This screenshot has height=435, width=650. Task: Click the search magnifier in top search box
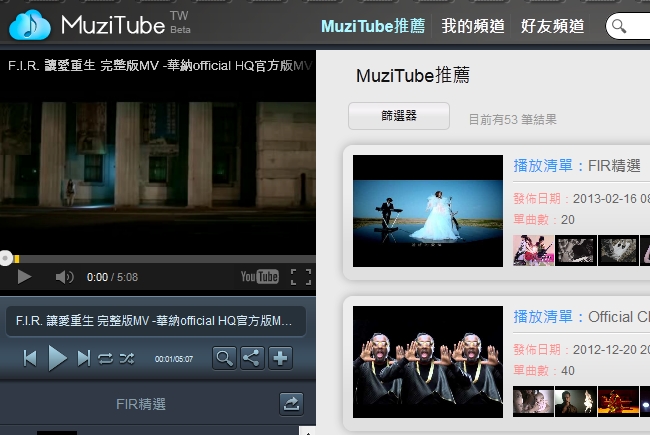(x=619, y=26)
